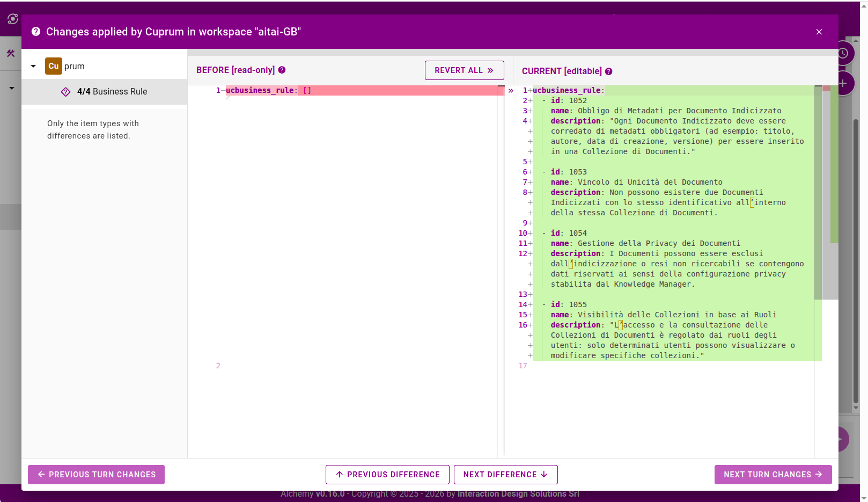The width and height of the screenshot is (868, 502).
Task: Open help next to BEFORE read-only
Action: coord(282,70)
